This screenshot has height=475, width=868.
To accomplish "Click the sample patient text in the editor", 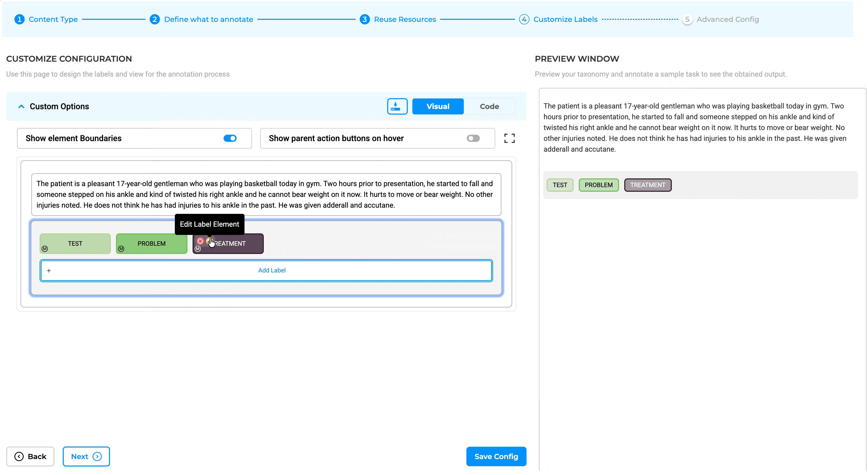I will pos(265,194).
